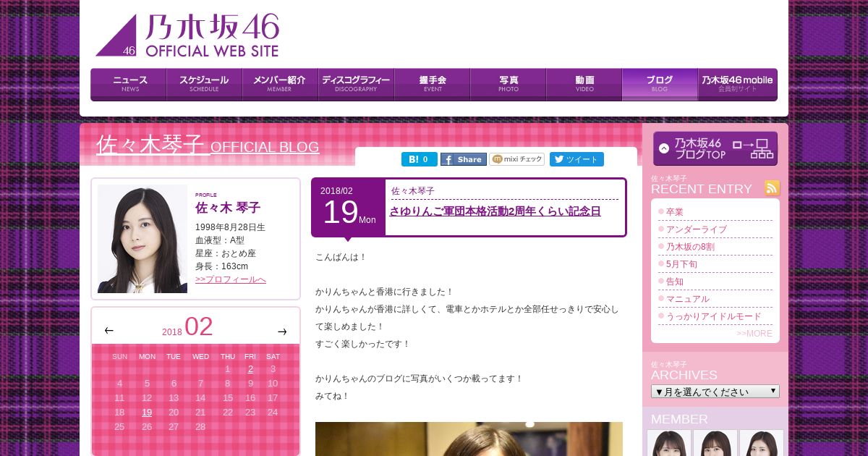Expand the 月を選んでください archives dropdown

(x=715, y=392)
